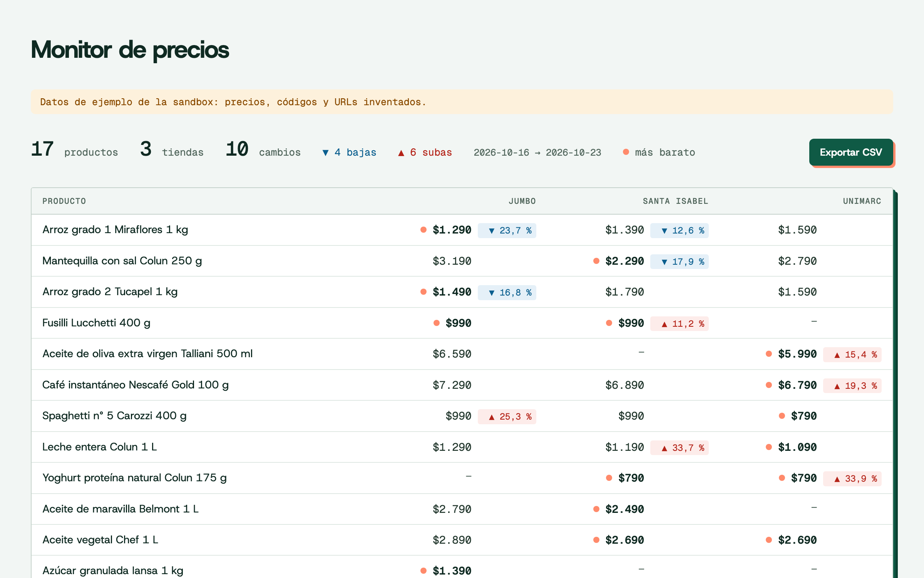Select Mantequilla con sal Colun 250 g

coord(122,261)
